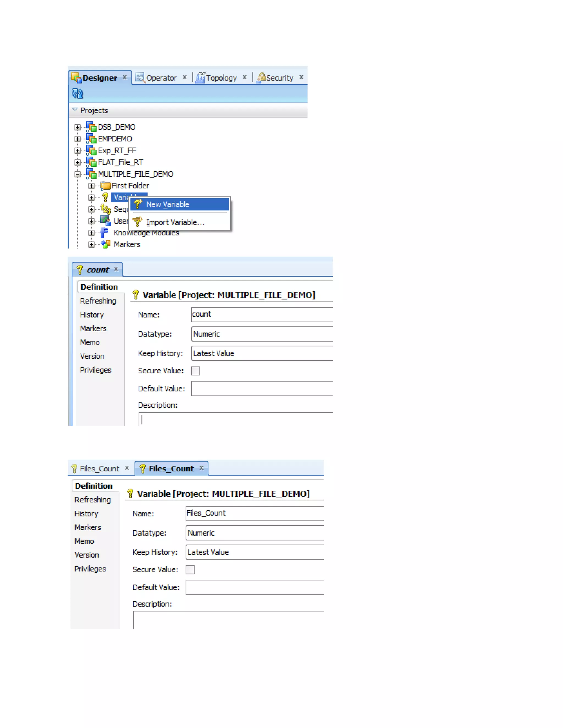Click the Operator tab icon
Screen dimensions: 563x728
(140, 78)
